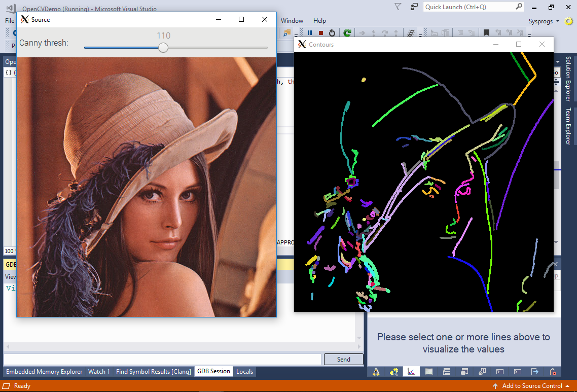Screen dimensions: 577x392
Task: Open the second terminal prompt panel icon
Action: (517, 372)
